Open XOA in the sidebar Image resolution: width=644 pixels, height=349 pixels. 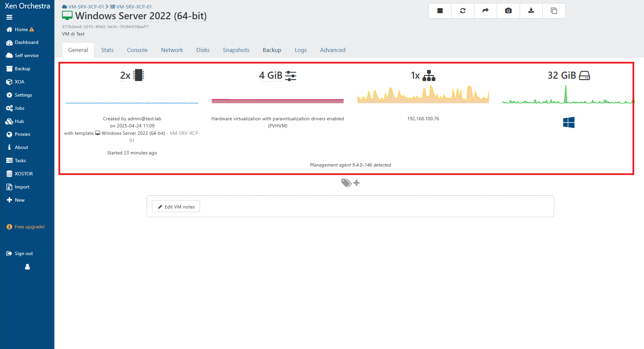pyautogui.click(x=15, y=82)
